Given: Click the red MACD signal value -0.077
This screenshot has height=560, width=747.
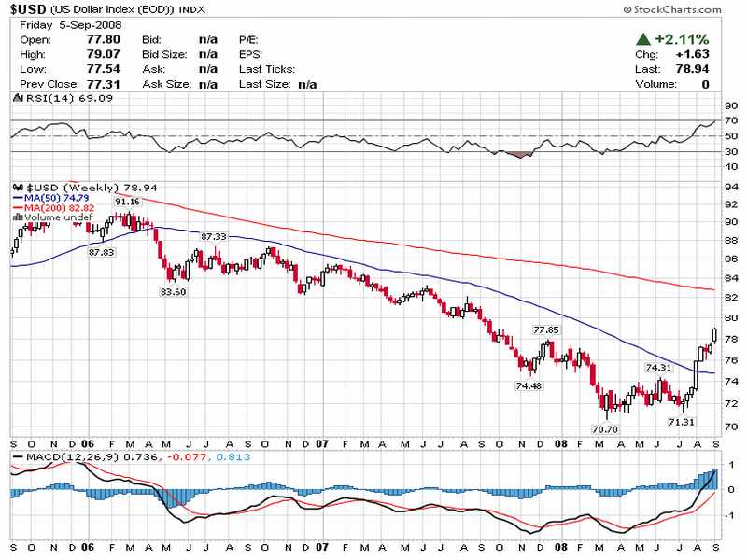Looking at the screenshot, I should 186,457.
